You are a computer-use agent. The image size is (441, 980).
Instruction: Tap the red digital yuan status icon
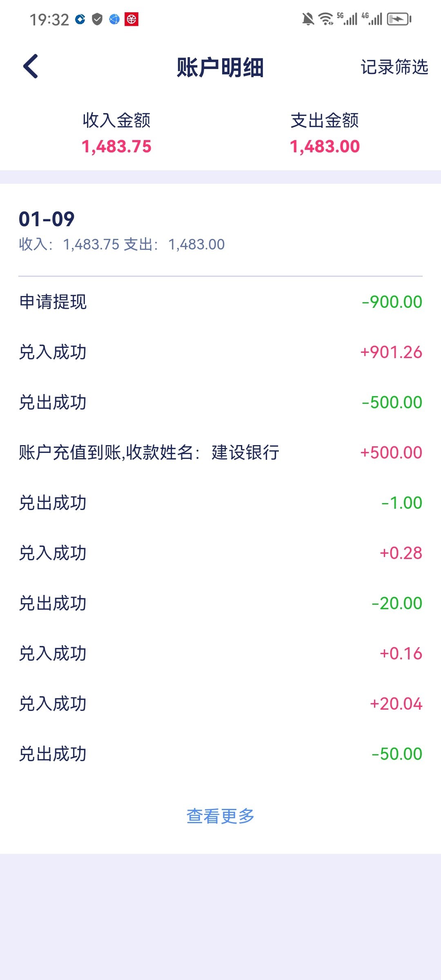click(131, 19)
